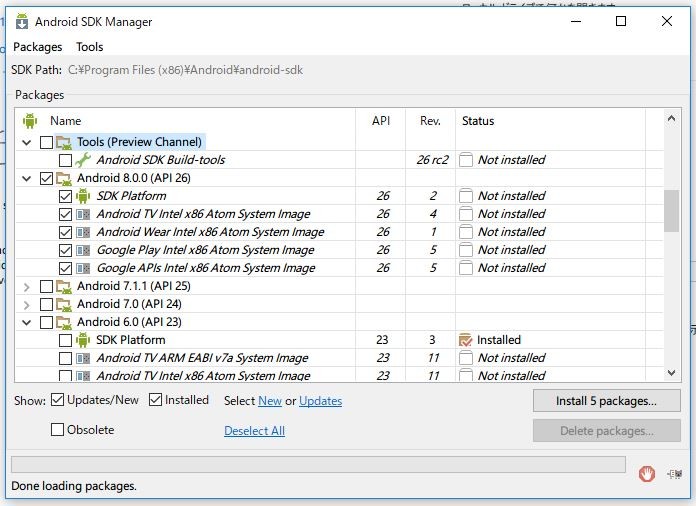The height and width of the screenshot is (506, 696).
Task: Click the Android 6.0 (API 23) folder icon
Action: click(x=64, y=323)
